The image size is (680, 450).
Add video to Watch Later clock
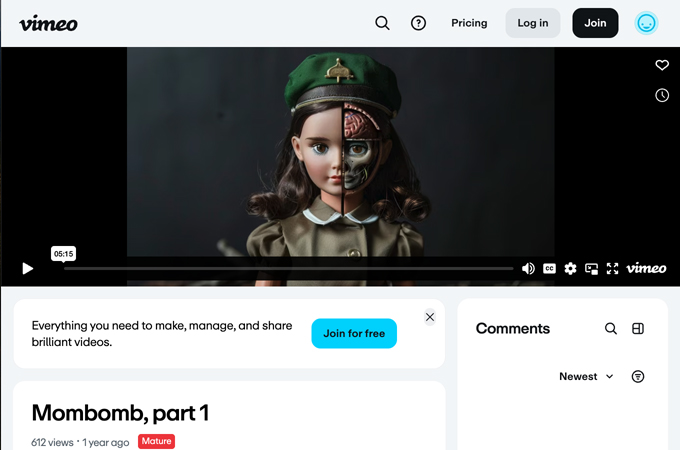[x=662, y=95]
